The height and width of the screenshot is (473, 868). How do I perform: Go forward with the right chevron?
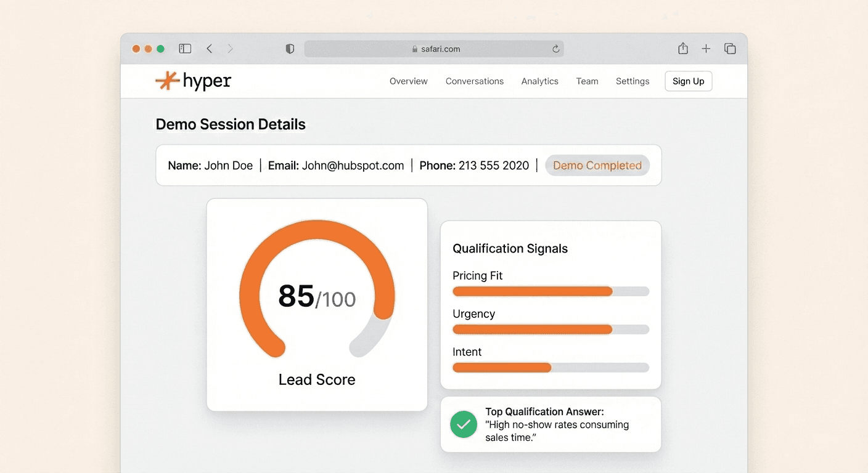tap(230, 49)
